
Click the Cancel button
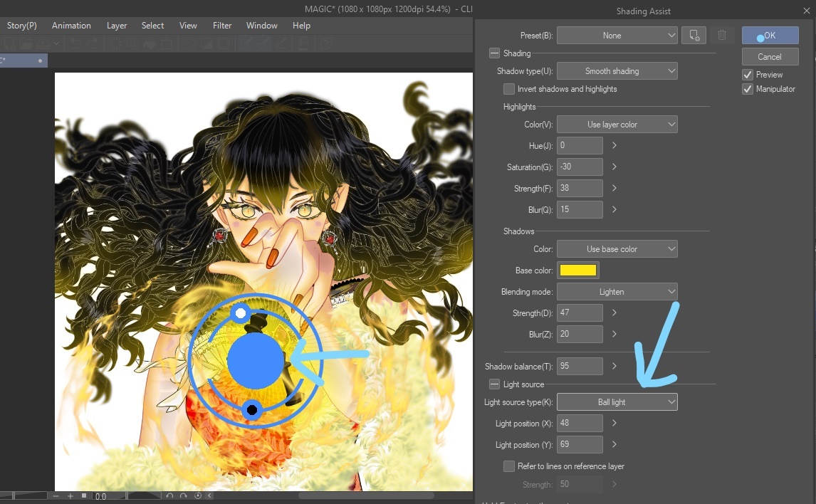click(x=770, y=56)
